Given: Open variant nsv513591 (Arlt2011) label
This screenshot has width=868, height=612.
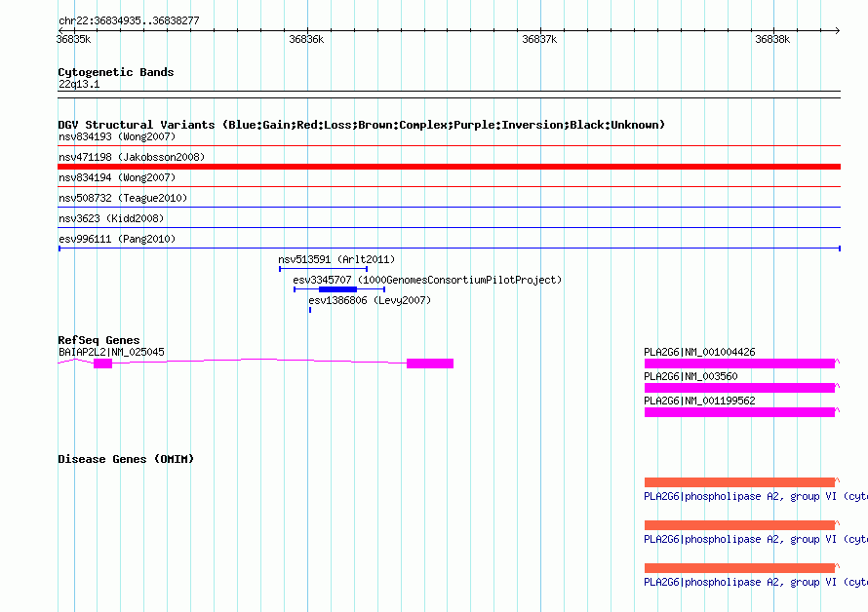Looking at the screenshot, I should pos(336,259).
